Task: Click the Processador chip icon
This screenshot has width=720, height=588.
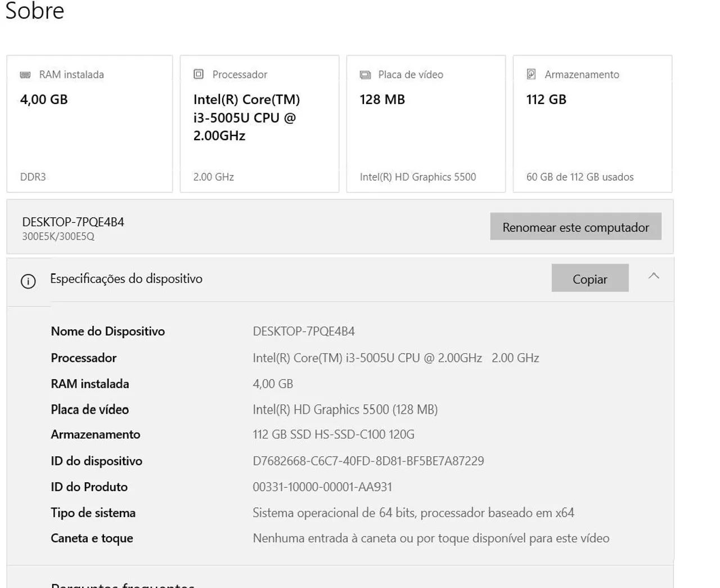Action: 198,73
